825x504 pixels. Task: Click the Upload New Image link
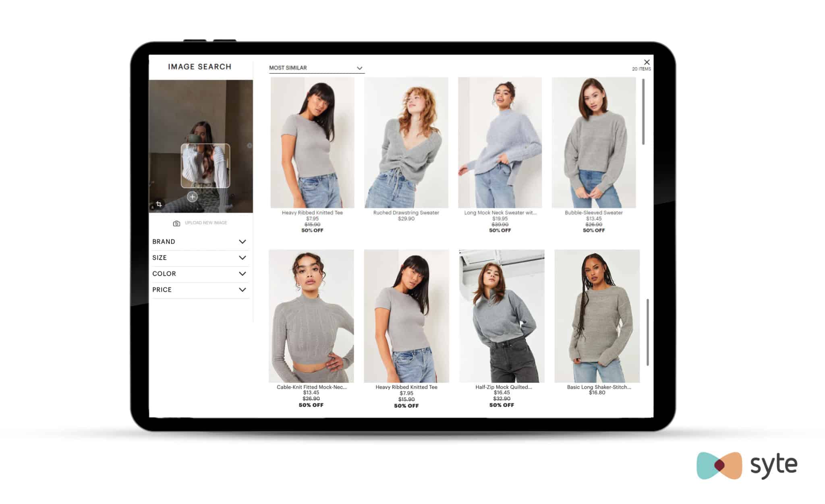[x=206, y=223]
